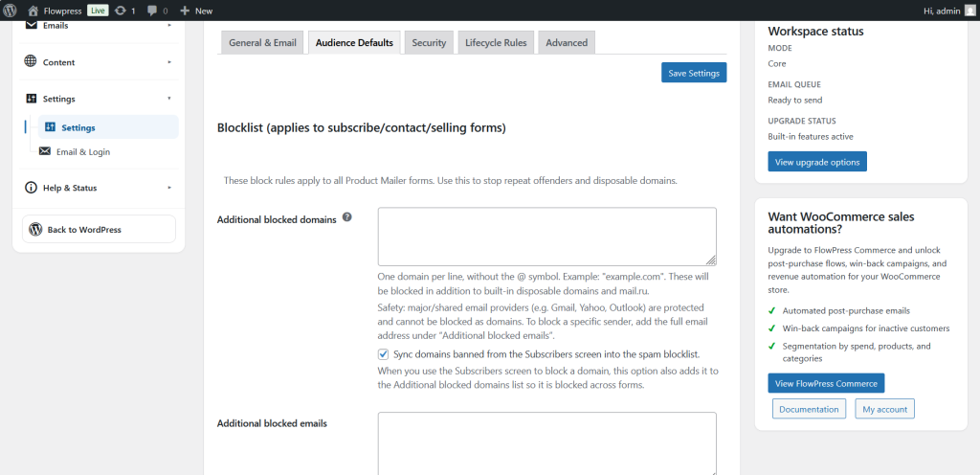Image resolution: width=980 pixels, height=475 pixels.
Task: Click inside the Additional blocked domains textarea
Action: click(x=546, y=237)
